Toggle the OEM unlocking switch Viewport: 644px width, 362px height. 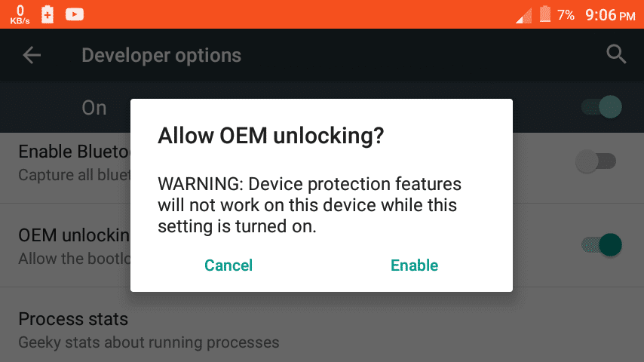point(601,245)
